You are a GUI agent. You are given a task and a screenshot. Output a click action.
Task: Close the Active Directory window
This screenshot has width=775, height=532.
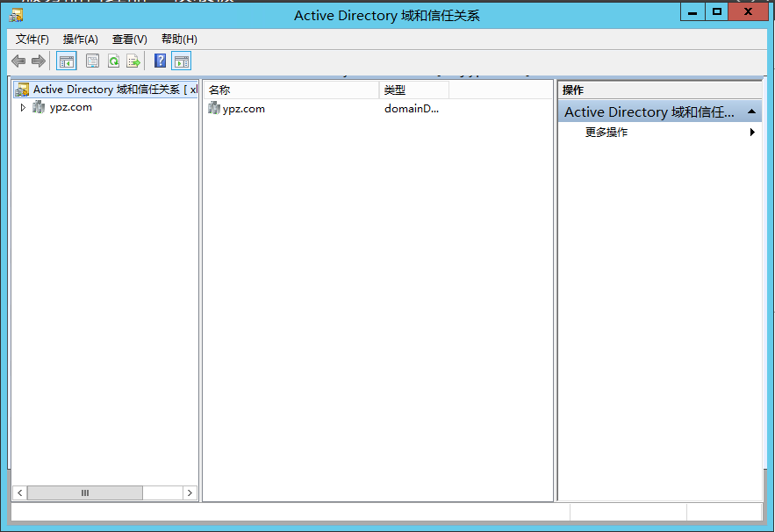click(748, 12)
